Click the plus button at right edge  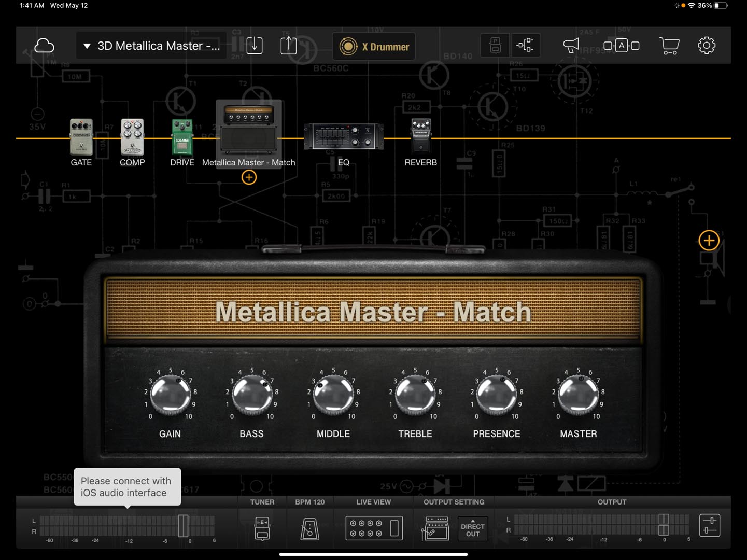click(709, 241)
